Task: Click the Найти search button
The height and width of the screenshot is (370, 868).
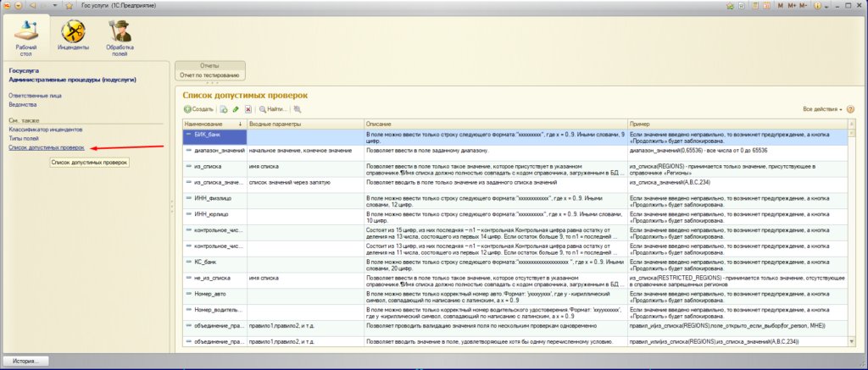Action: (x=274, y=109)
